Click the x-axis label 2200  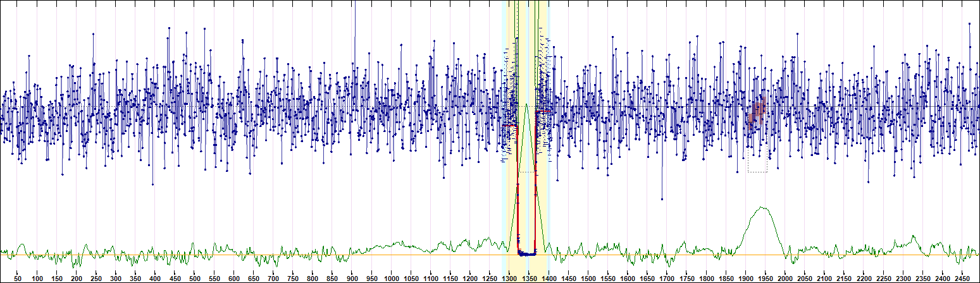pyautogui.click(x=864, y=279)
